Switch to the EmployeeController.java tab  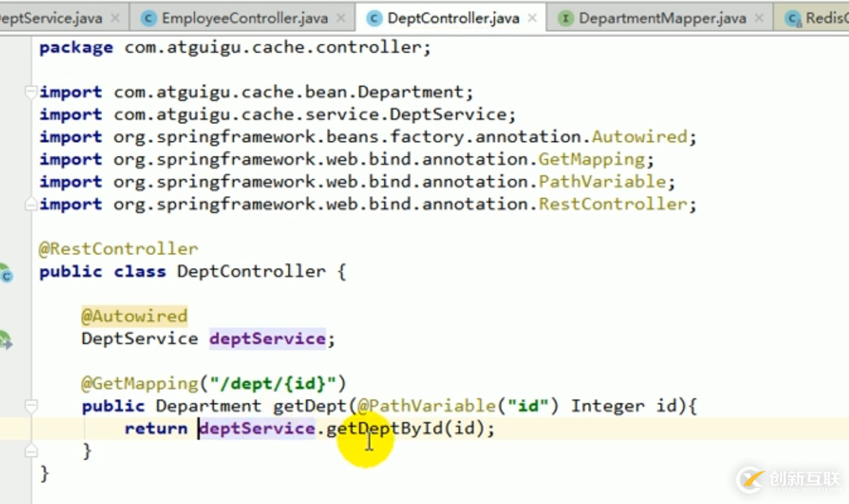coord(245,18)
